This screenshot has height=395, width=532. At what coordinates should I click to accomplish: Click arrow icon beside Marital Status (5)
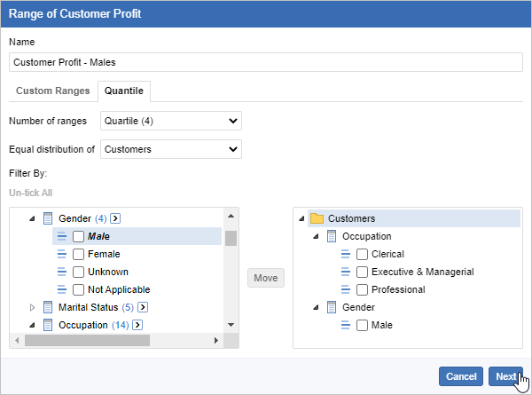point(142,307)
